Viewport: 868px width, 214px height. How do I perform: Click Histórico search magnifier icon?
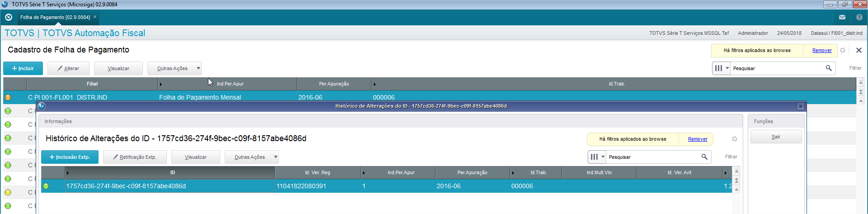pos(704,157)
